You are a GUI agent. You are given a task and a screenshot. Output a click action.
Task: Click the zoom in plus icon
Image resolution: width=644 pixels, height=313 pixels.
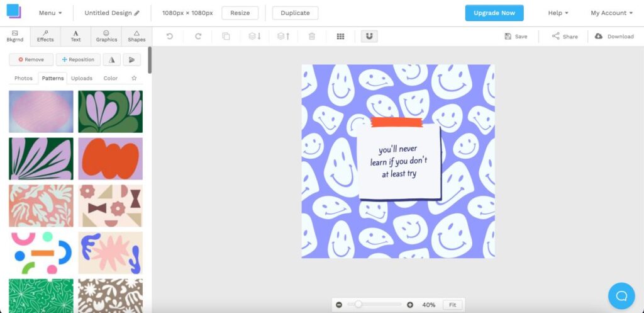(x=410, y=305)
